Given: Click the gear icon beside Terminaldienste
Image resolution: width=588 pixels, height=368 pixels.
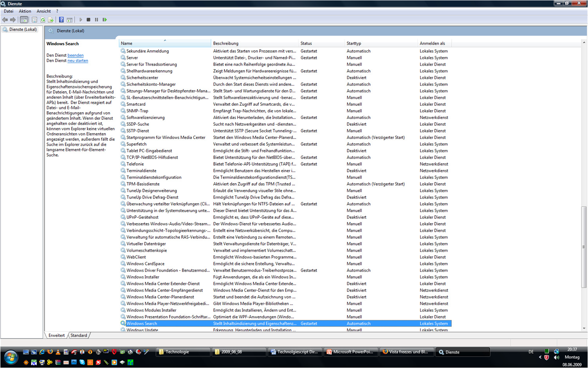Looking at the screenshot, I should coord(123,171).
